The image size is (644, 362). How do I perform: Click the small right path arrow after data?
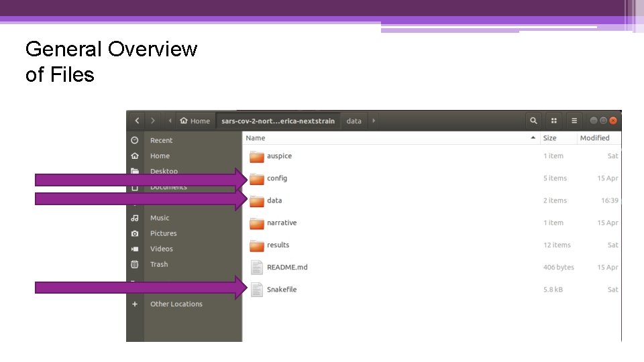pos(374,121)
